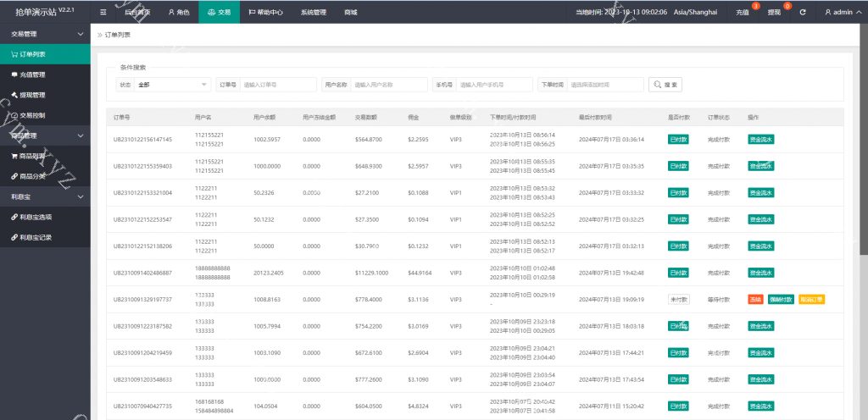Click 已付款 tag for order UB2310091402486887
The height and width of the screenshot is (420, 868).
pos(679,273)
